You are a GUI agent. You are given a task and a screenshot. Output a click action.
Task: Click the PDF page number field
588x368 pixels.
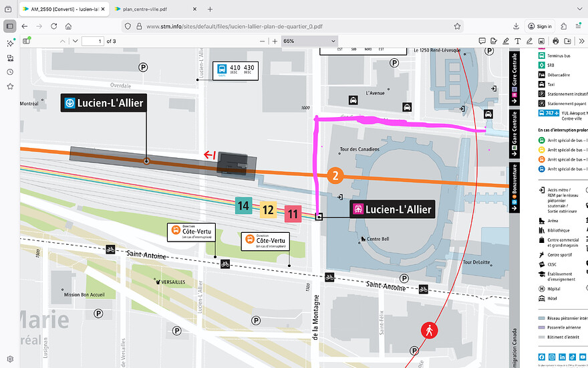pos(93,41)
